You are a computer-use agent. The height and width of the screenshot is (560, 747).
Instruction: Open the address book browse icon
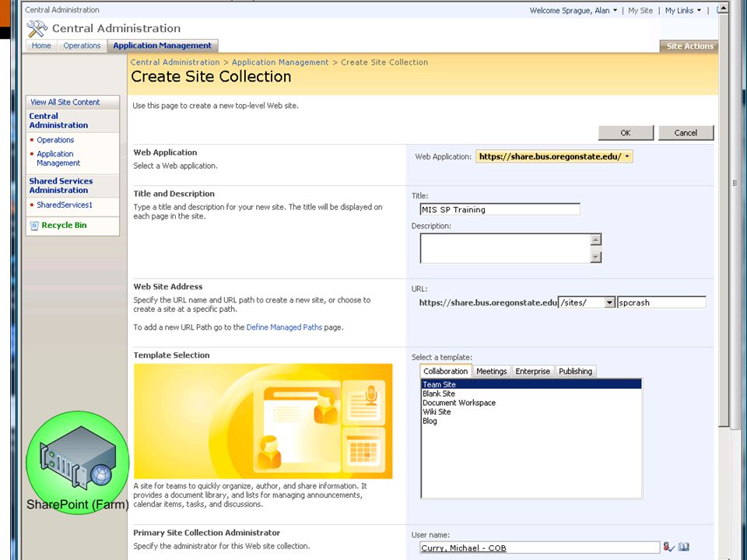684,547
